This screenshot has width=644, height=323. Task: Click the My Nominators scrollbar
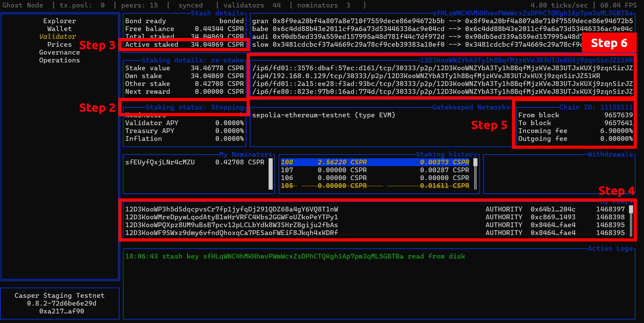[271, 174]
